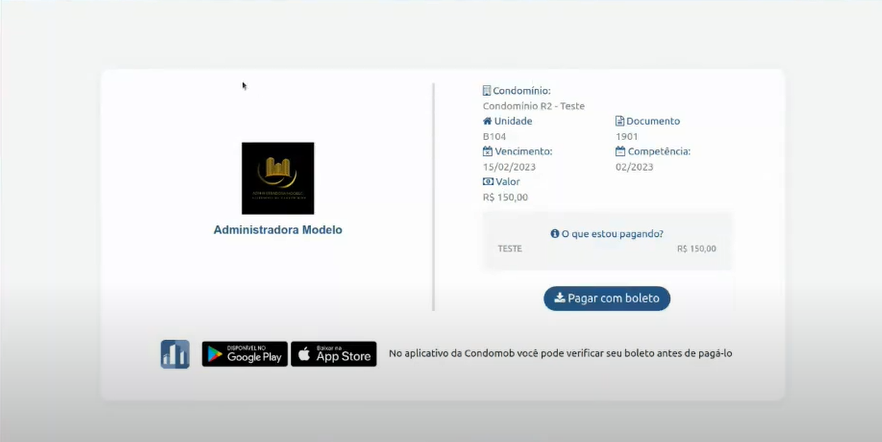
Task: Click the Vencimento calendar icon
Action: point(487,152)
